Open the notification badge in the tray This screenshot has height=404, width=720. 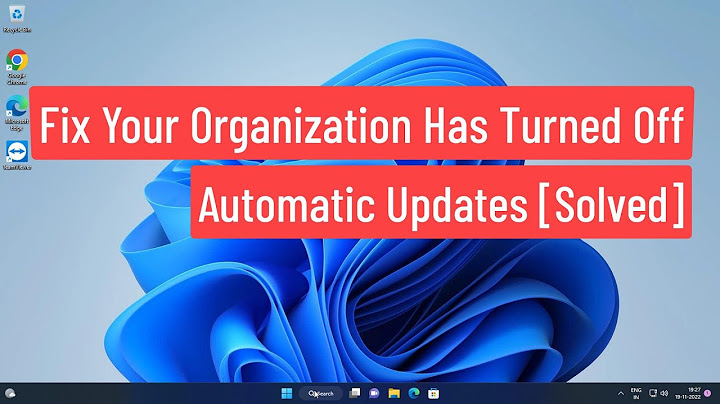coord(708,393)
